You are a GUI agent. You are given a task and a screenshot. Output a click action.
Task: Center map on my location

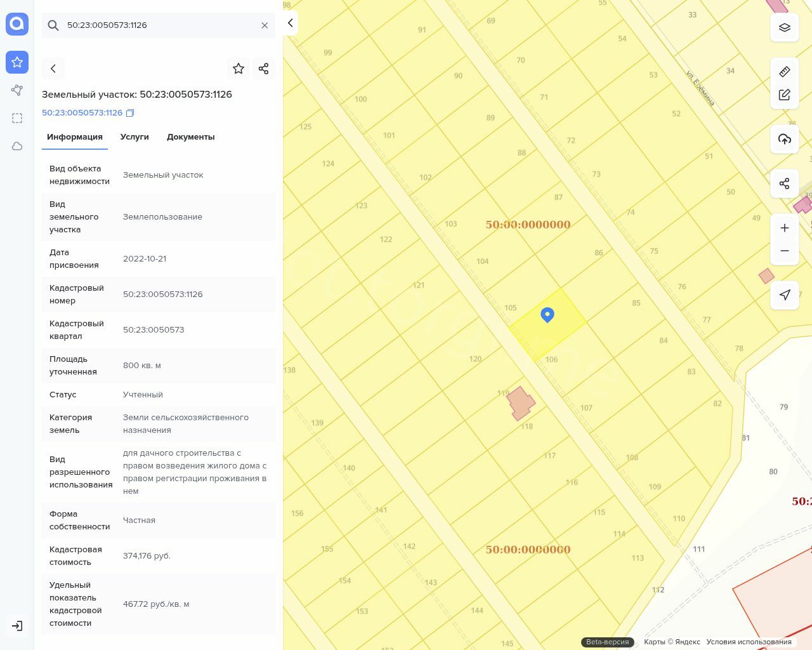pyautogui.click(x=785, y=295)
